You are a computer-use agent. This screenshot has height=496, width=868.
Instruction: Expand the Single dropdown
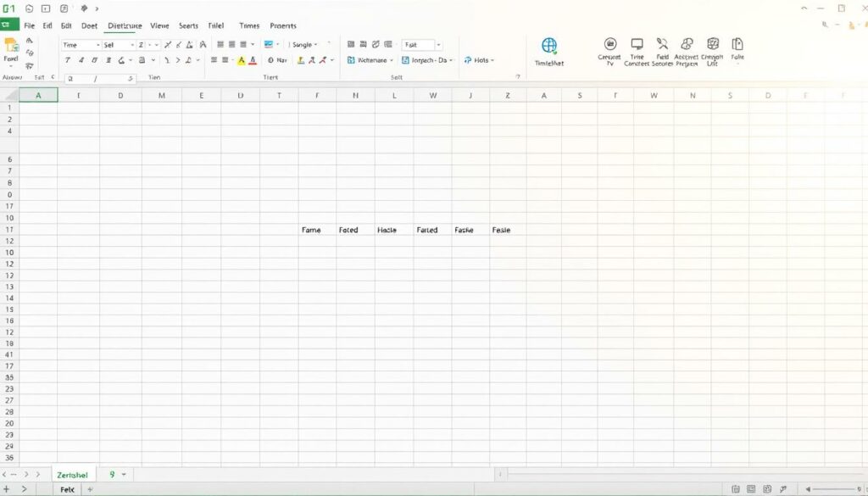coord(315,45)
